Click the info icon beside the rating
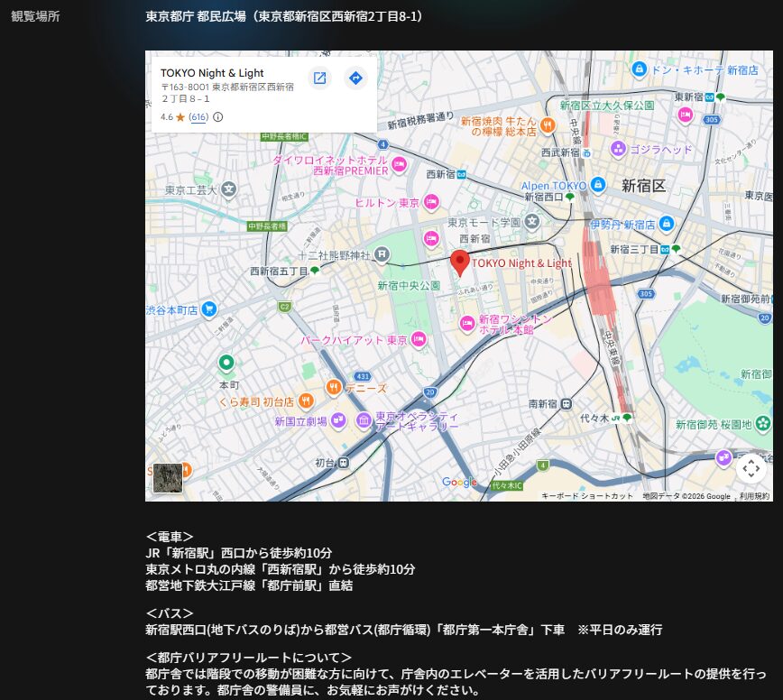Image resolution: width=783 pixels, height=700 pixels. coord(217,117)
